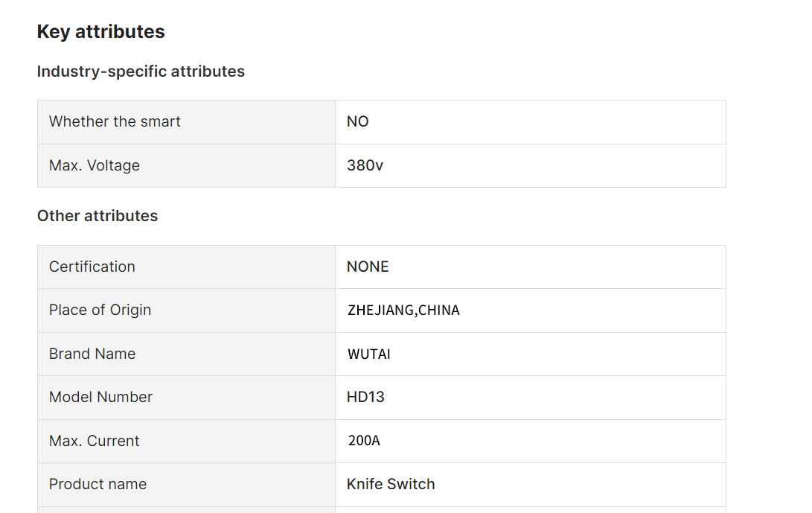The height and width of the screenshot is (513, 812).
Task: Click the Key attributes heading
Action: (101, 31)
